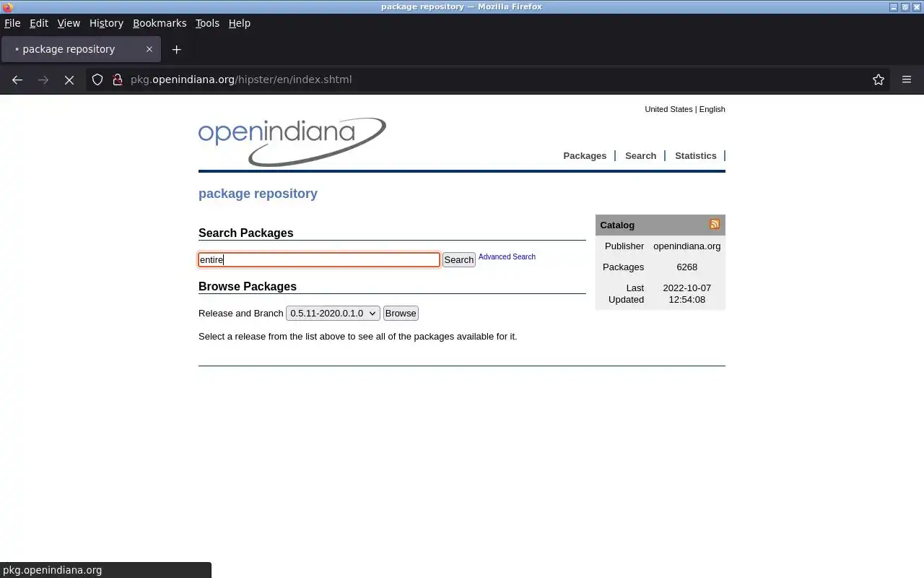Go to the Search navigation link

(640, 155)
